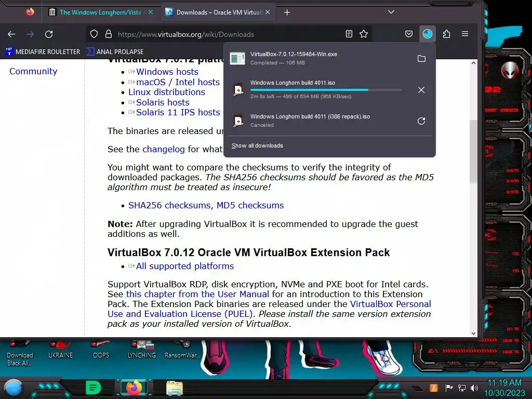The height and width of the screenshot is (399, 532).
Task: Show VirtualBox exe in its folder
Action: pyautogui.click(x=421, y=58)
